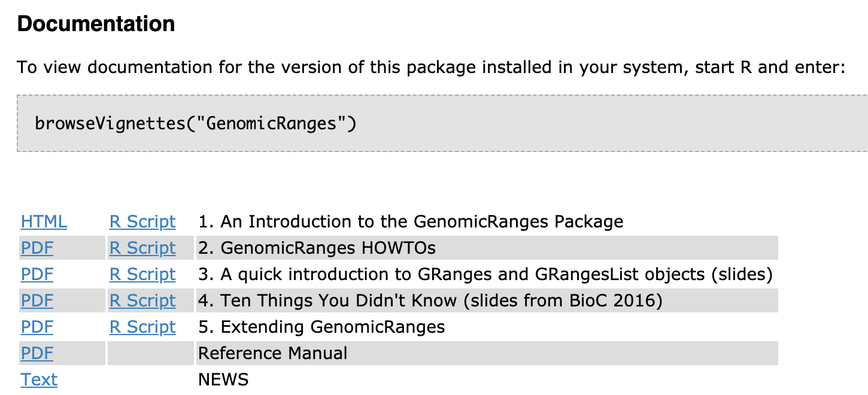
Task: Click the Documentation heading
Action: point(96,24)
